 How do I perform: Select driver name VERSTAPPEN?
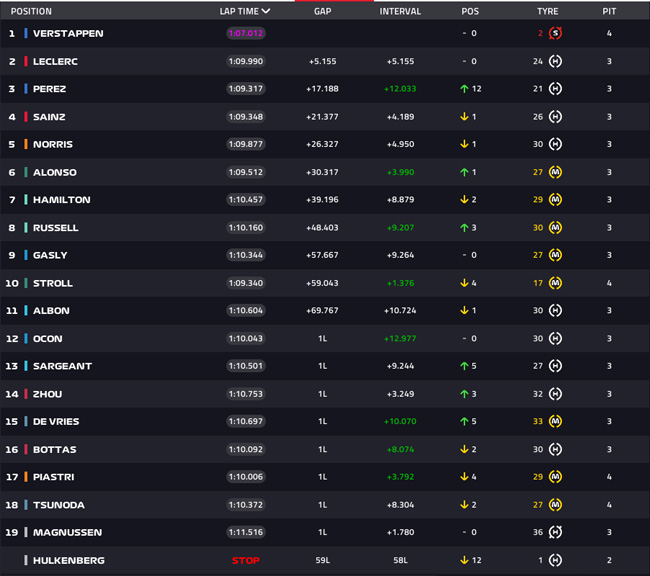(x=68, y=33)
